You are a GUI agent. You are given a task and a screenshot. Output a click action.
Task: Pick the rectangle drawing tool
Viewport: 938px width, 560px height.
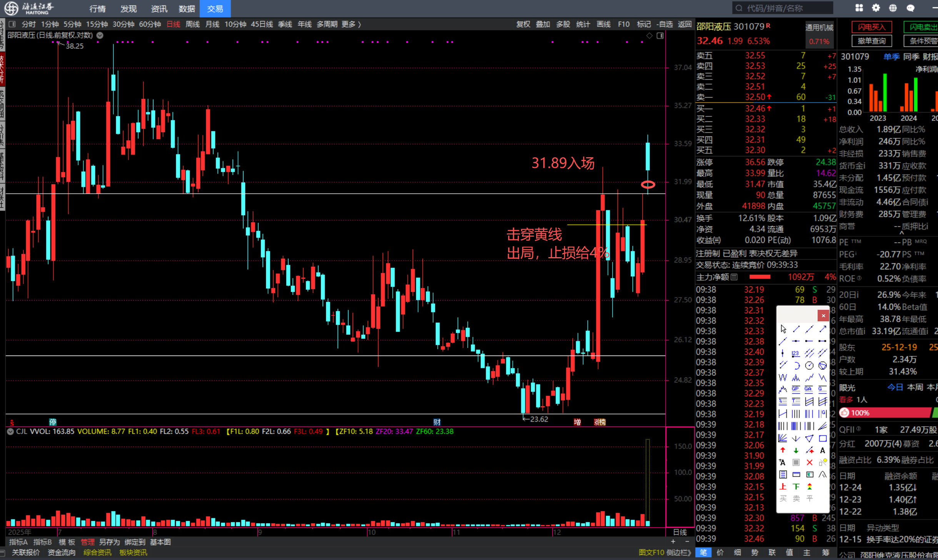pos(823,439)
